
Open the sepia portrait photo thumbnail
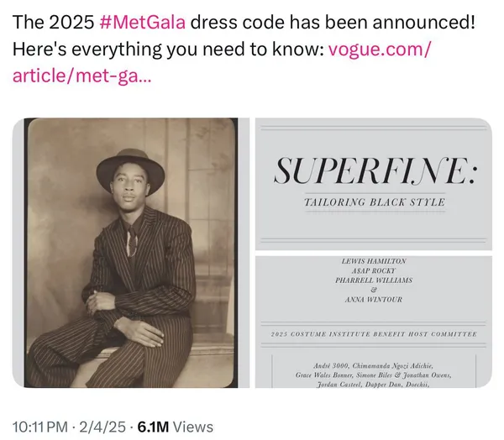click(131, 253)
